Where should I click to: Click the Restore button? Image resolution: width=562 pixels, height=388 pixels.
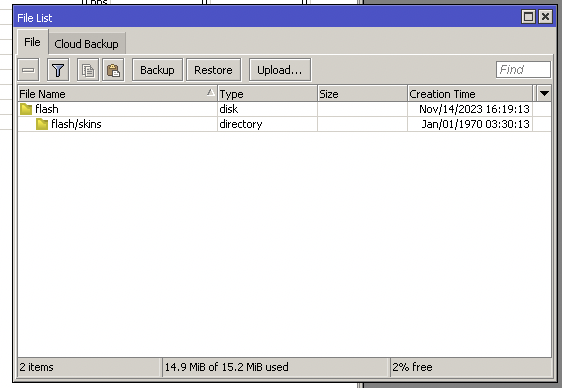[x=213, y=70]
